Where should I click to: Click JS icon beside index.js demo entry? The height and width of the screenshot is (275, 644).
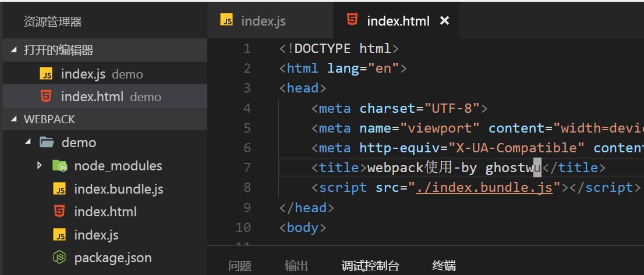tap(46, 74)
